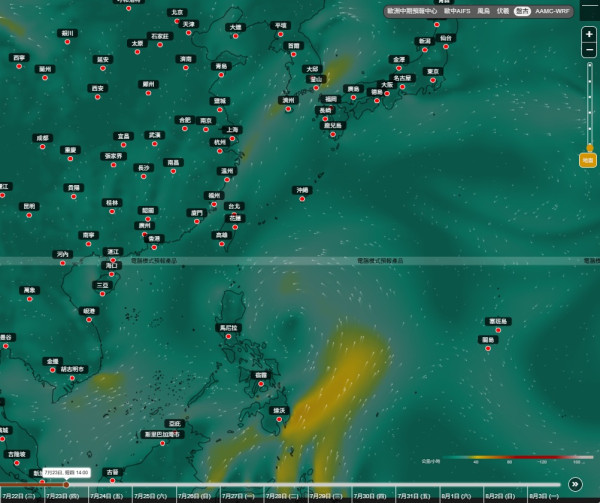Image resolution: width=600 pixels, height=503 pixels.
Task: Select the AAMC-WRF model option
Action: [552, 11]
